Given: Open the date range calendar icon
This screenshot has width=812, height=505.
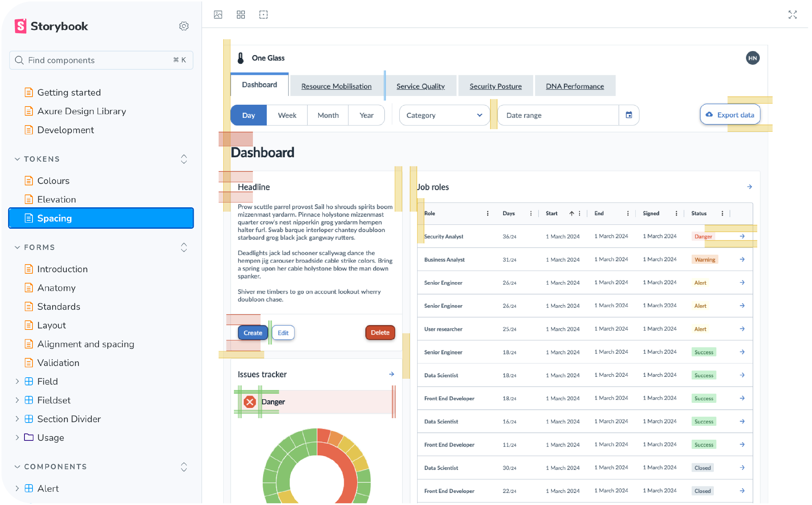Looking at the screenshot, I should click(629, 115).
